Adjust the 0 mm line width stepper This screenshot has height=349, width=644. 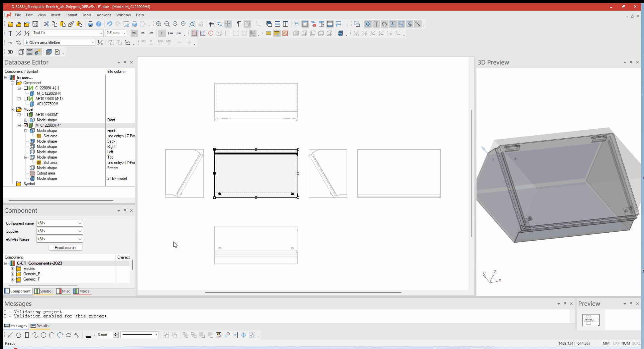coord(116,335)
